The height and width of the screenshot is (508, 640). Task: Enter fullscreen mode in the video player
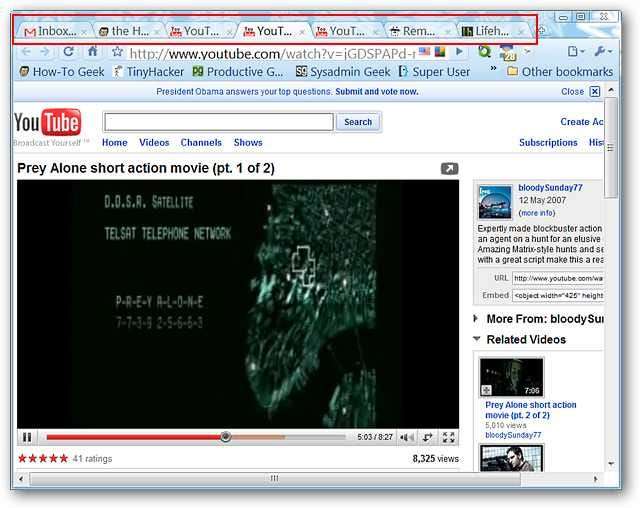[449, 437]
